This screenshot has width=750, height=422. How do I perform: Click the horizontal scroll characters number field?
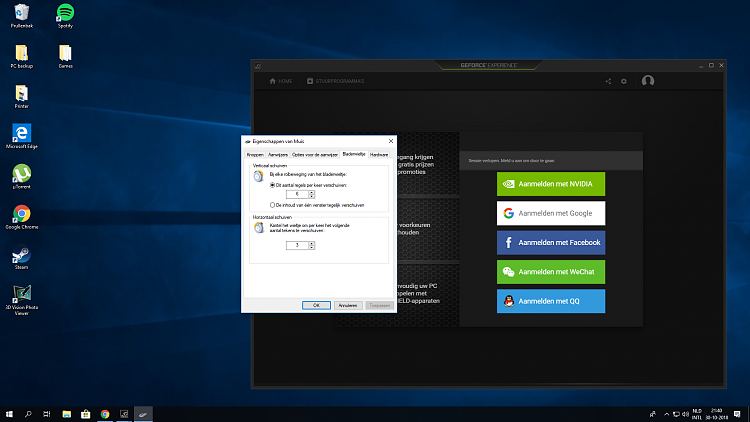[297, 245]
